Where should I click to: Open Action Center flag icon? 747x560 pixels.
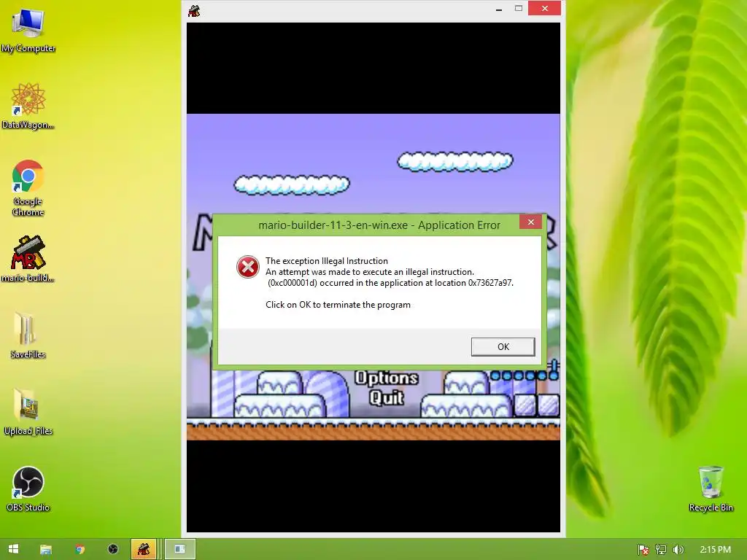click(643, 550)
